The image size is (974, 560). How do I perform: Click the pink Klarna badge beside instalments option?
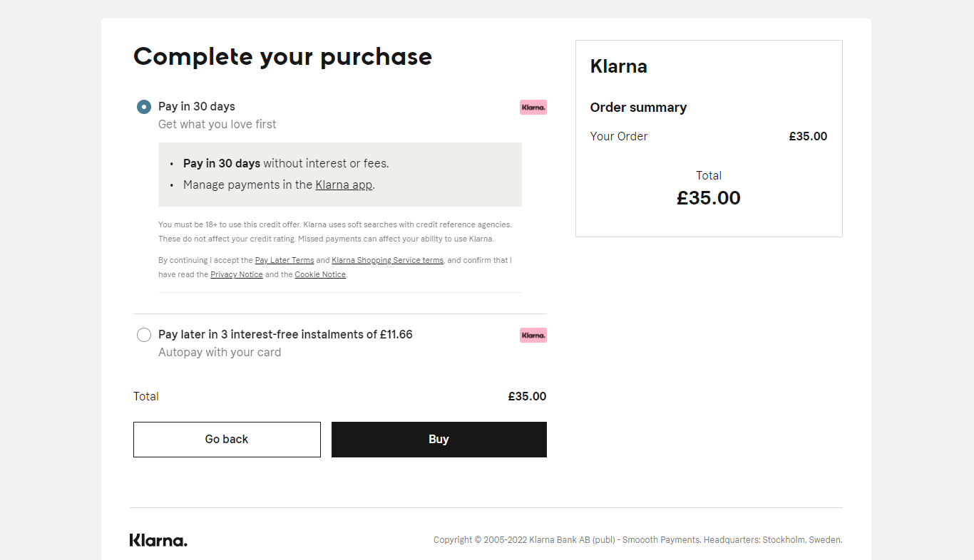click(x=533, y=335)
